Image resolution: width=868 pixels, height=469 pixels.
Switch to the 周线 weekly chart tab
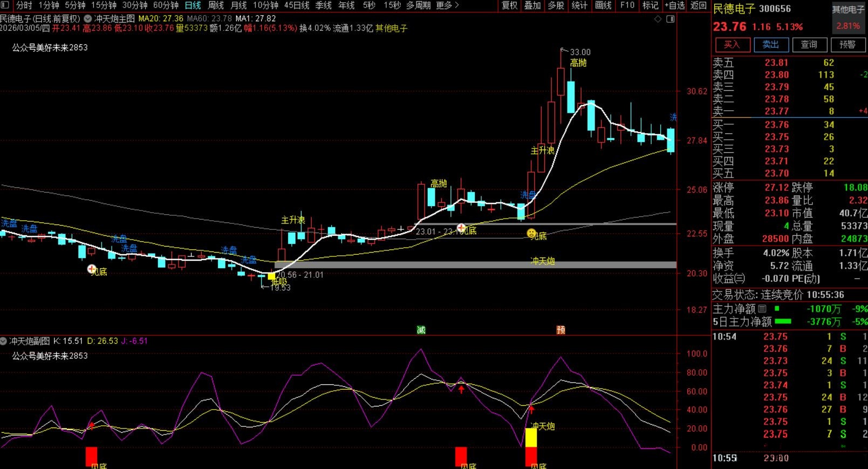point(216,5)
